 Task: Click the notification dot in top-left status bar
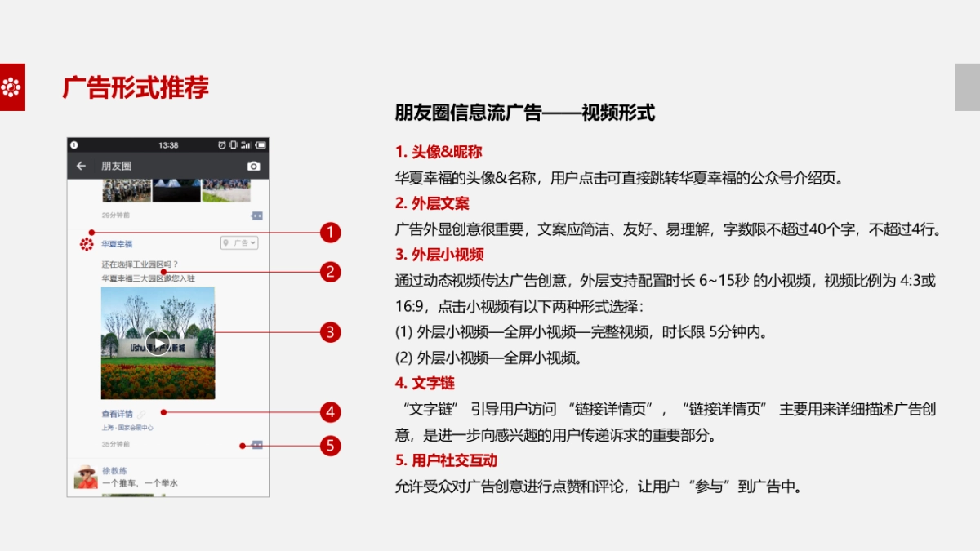tap(74, 144)
